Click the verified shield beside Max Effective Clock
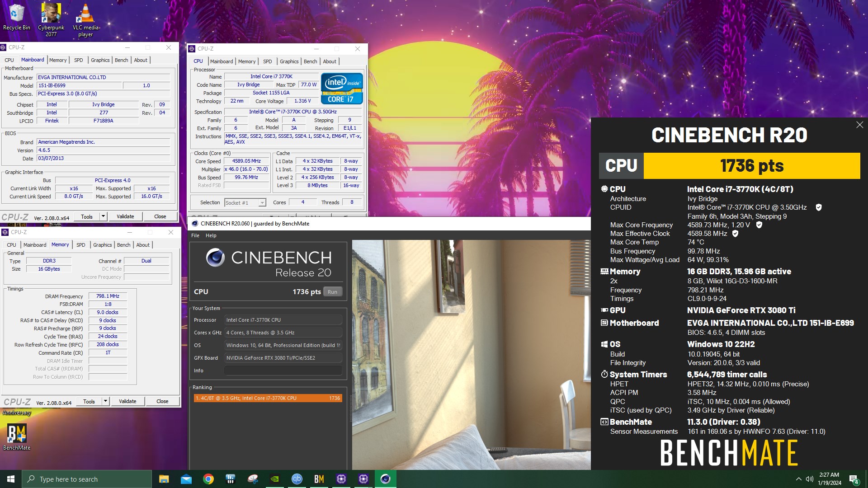 (x=735, y=234)
